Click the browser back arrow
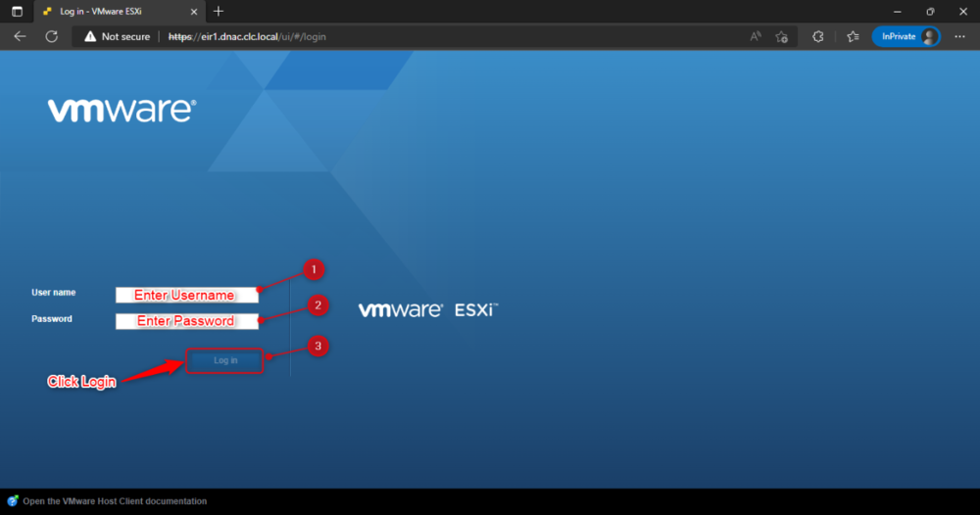This screenshot has height=515, width=980. pyautogui.click(x=20, y=37)
